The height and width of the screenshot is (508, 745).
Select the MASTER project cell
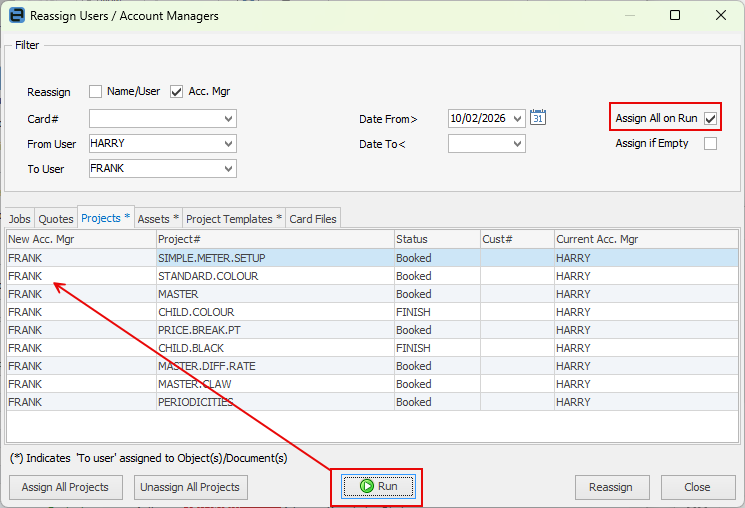275,294
